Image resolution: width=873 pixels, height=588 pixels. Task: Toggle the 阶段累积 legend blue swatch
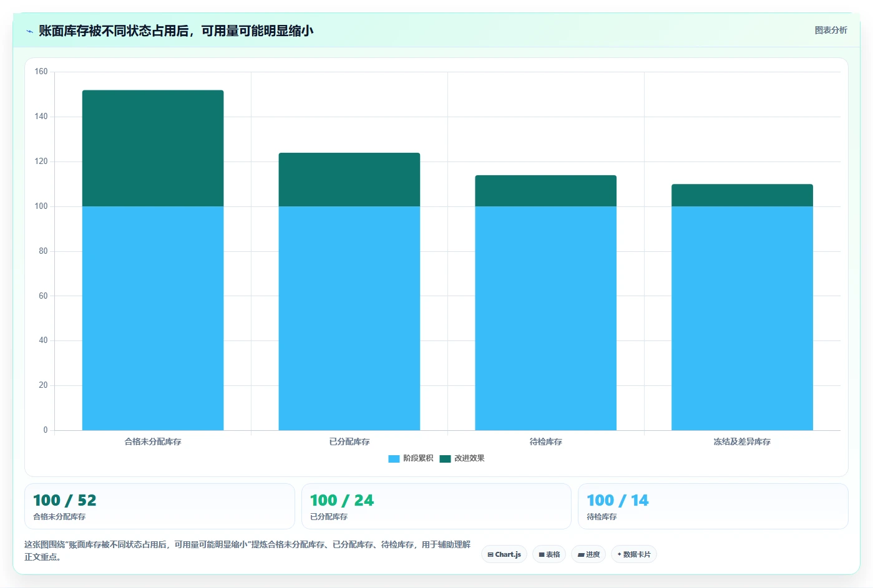click(x=394, y=459)
